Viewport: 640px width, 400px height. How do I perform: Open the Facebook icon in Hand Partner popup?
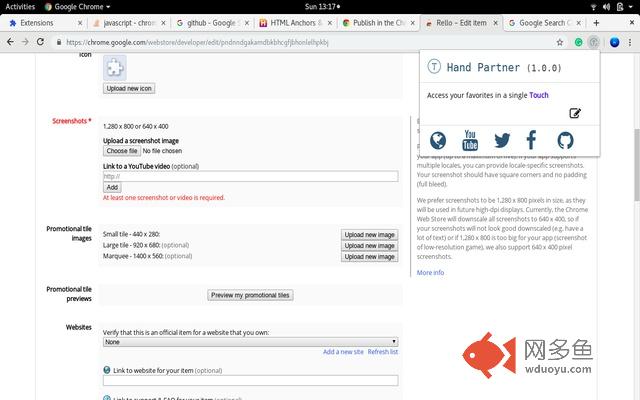coord(531,140)
